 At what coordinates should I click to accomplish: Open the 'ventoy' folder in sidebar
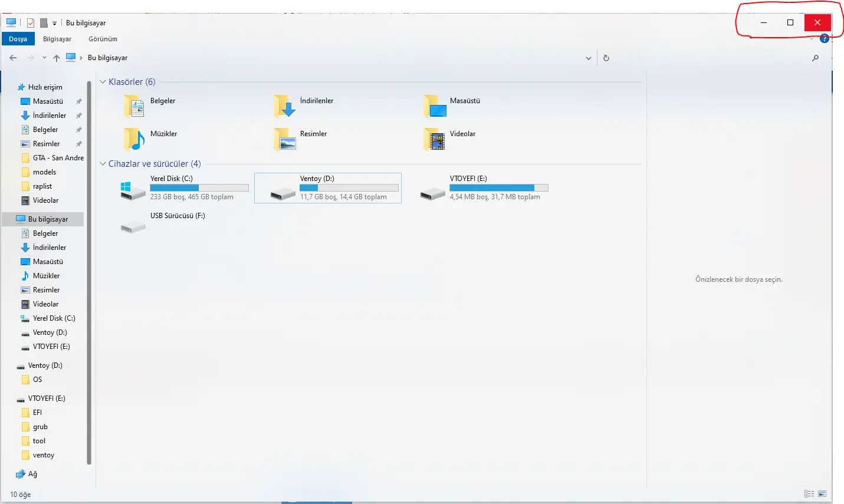43,455
